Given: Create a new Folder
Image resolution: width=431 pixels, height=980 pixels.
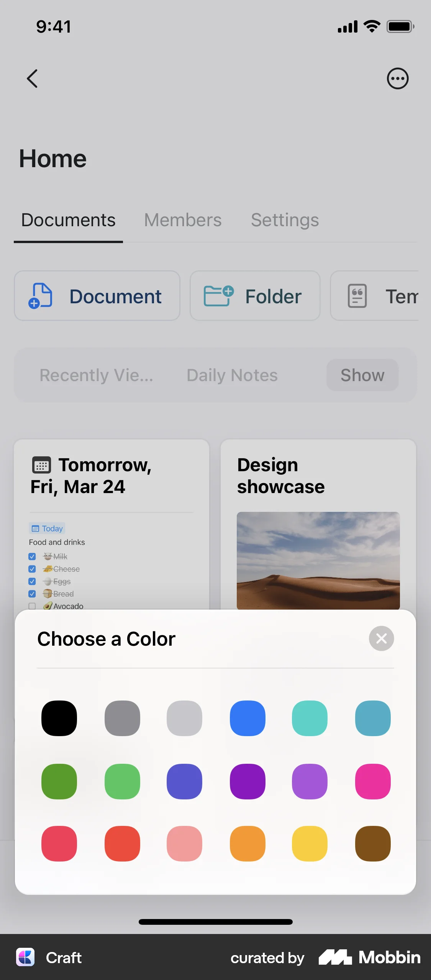Looking at the screenshot, I should [x=254, y=296].
